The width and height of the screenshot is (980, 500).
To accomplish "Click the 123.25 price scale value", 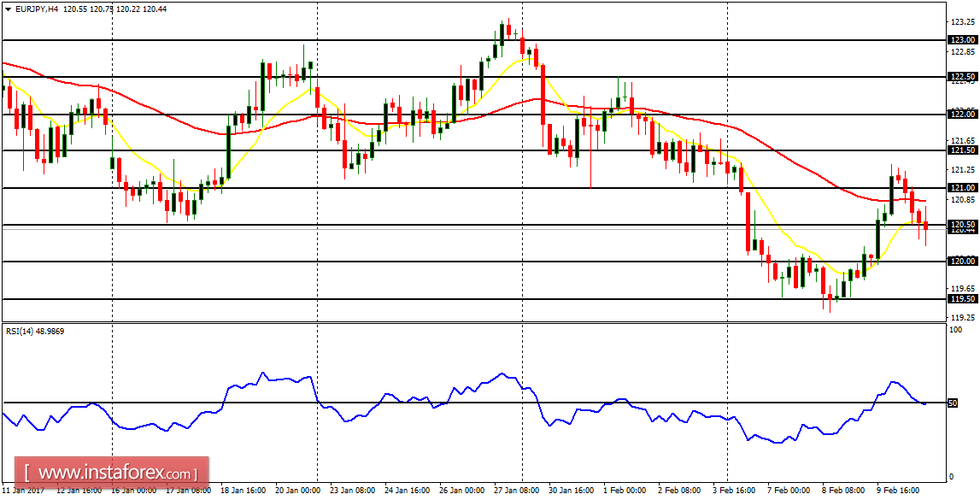I will [x=963, y=22].
